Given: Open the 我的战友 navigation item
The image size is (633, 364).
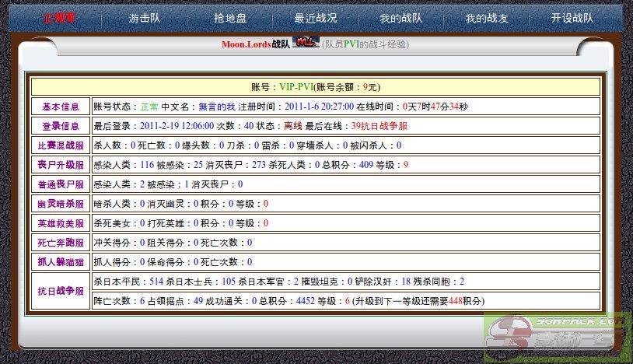Looking at the screenshot, I should tap(486, 19).
